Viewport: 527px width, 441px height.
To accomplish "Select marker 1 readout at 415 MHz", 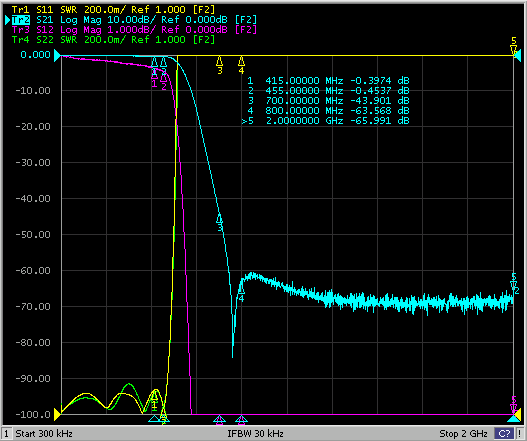I will pos(328,81).
